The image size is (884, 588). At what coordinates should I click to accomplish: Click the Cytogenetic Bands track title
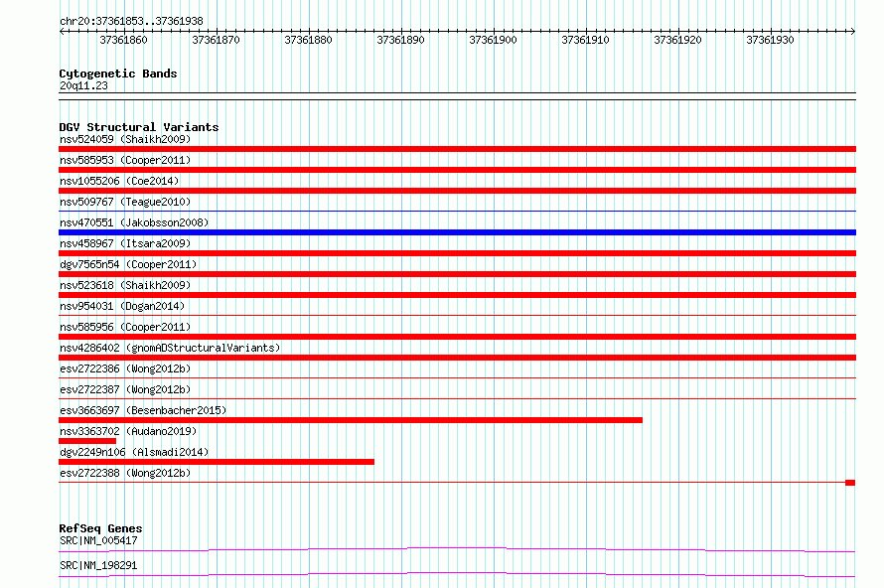tap(118, 73)
